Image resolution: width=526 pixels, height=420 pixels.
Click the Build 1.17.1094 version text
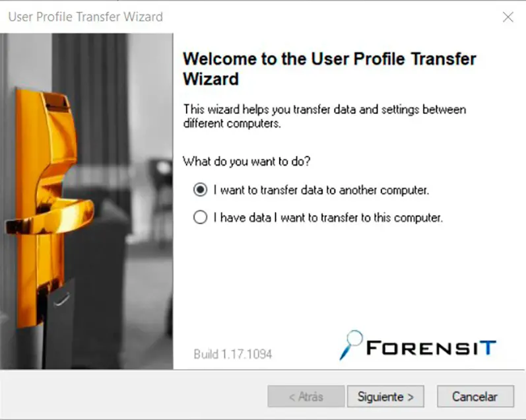pos(232,354)
